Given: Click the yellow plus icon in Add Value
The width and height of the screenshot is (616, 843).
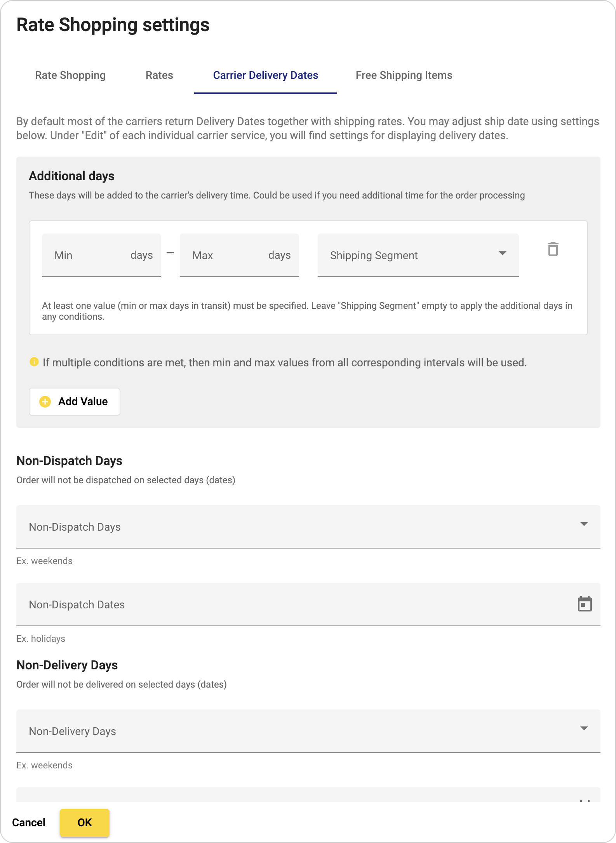Looking at the screenshot, I should (x=45, y=402).
